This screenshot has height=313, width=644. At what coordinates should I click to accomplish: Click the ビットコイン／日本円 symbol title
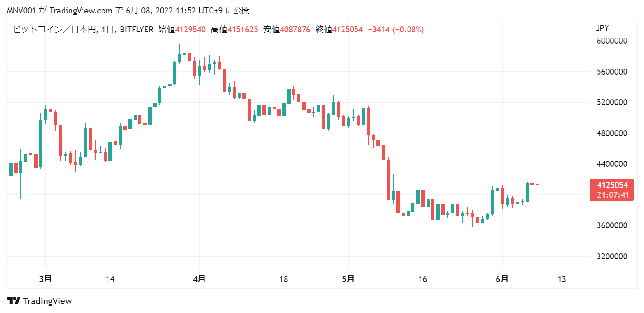[x=54, y=30]
